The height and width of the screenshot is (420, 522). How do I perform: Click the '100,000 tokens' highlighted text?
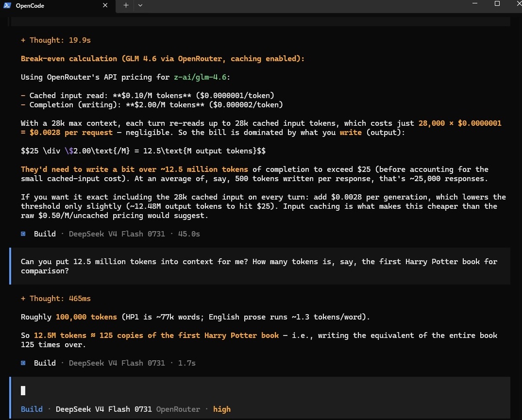[x=86, y=317]
